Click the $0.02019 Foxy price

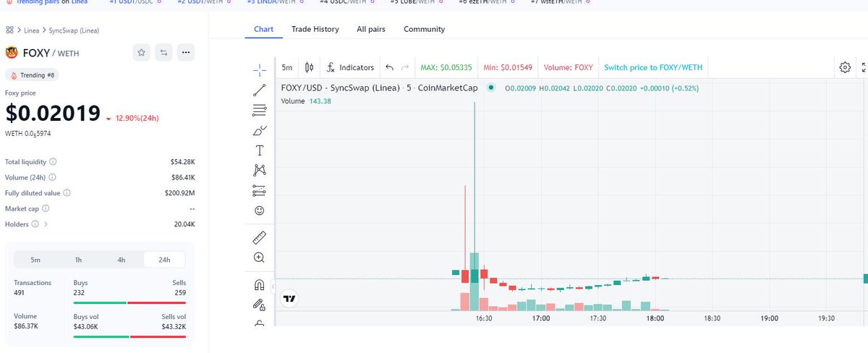click(53, 114)
